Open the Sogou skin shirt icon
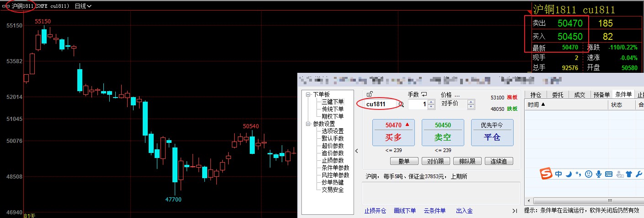 (629, 174)
